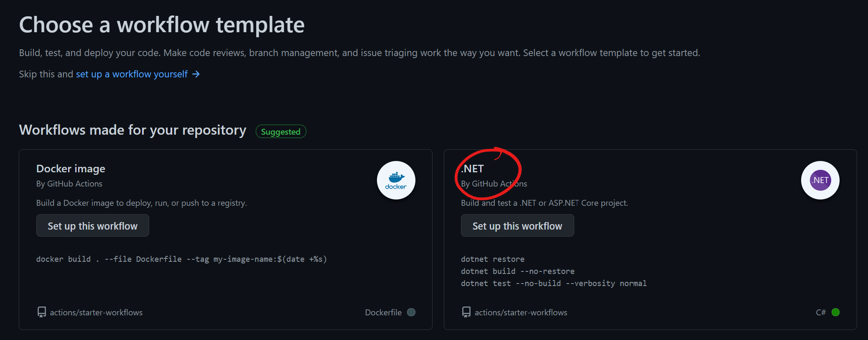Click 'Build and test a .NET' description
The width and height of the screenshot is (868, 340).
(x=545, y=203)
